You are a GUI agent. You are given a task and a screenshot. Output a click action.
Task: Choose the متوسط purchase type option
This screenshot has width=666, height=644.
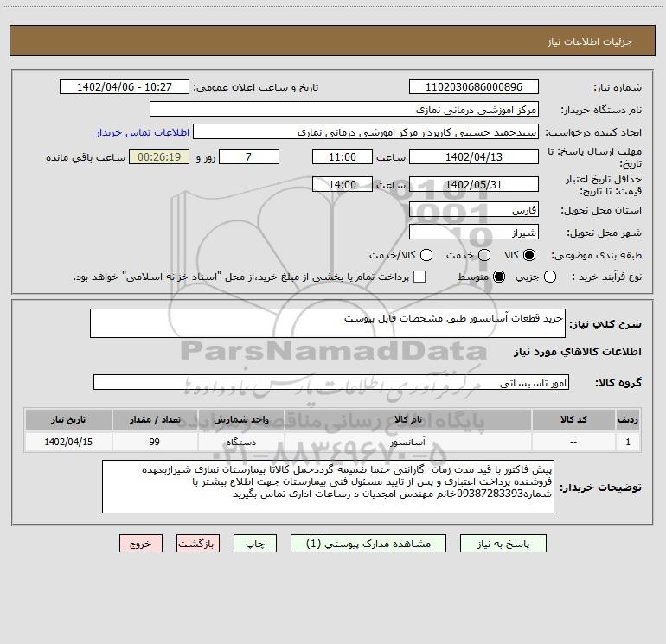click(x=499, y=277)
